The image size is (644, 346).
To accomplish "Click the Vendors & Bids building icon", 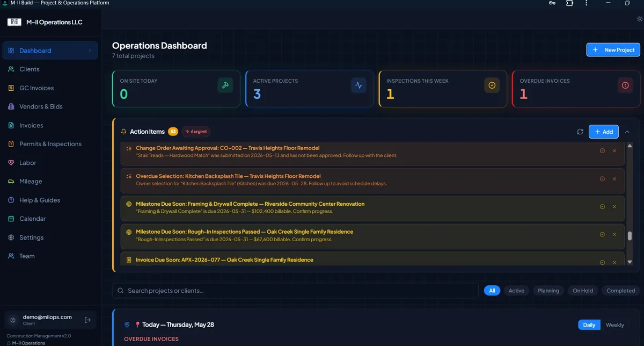I will click(11, 106).
